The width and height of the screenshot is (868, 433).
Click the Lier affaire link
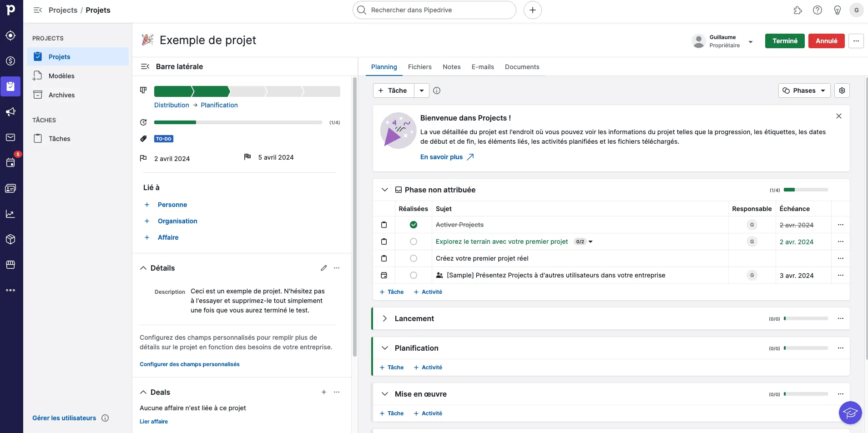pos(154,422)
